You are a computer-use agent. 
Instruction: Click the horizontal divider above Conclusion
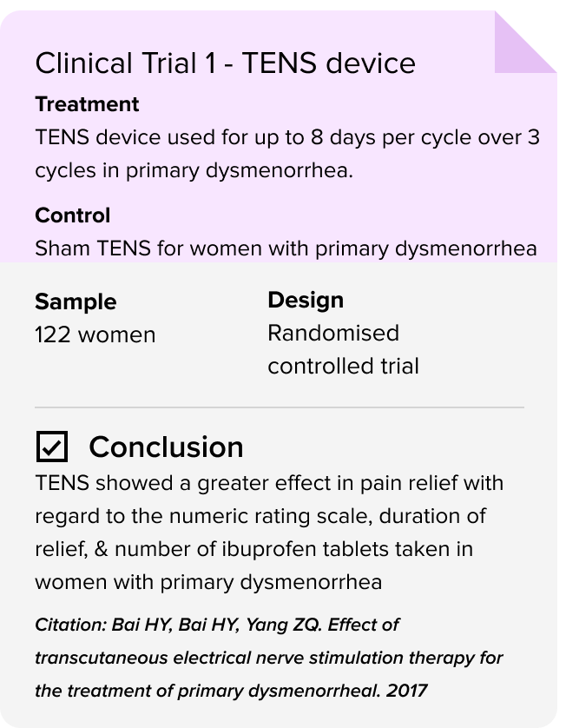pyautogui.click(x=280, y=407)
